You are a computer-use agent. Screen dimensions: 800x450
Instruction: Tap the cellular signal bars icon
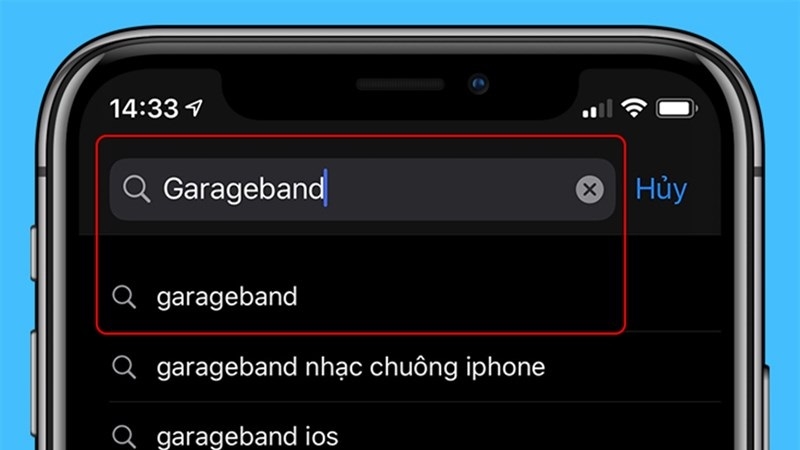click(597, 109)
